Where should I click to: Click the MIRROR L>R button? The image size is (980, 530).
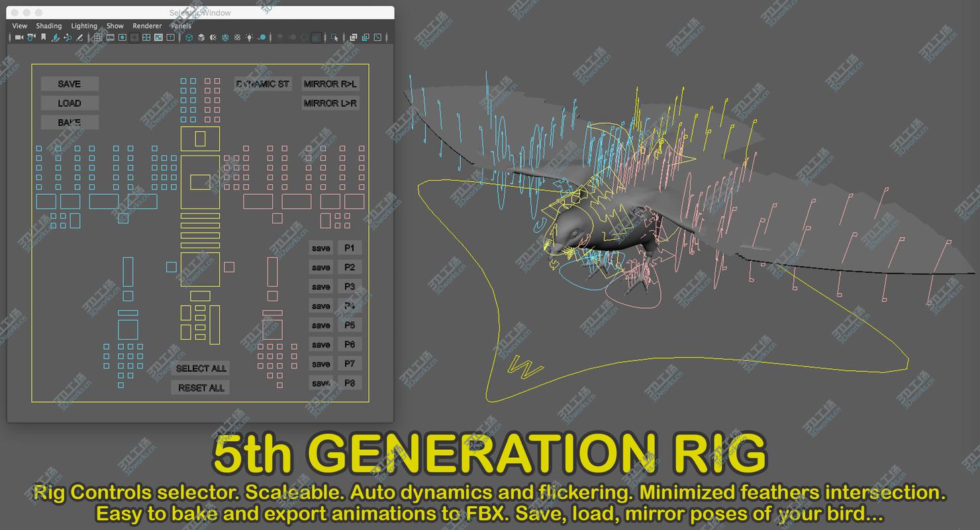tap(330, 103)
